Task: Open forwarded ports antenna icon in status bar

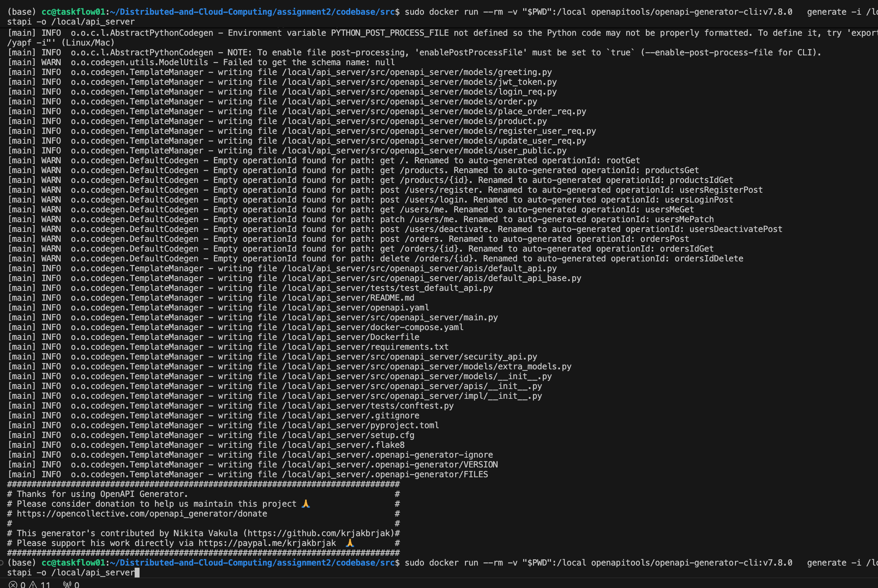Action: (67, 584)
